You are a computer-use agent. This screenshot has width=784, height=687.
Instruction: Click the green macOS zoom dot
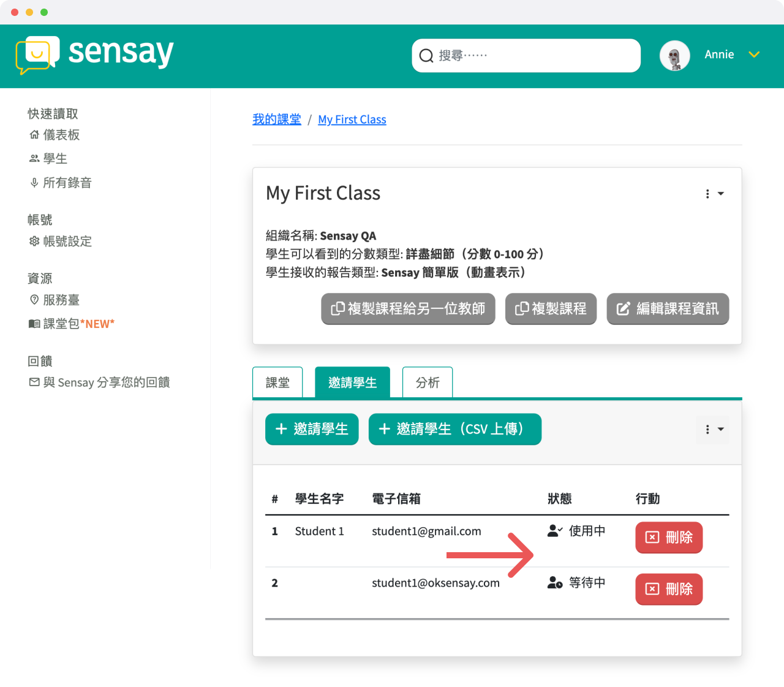[x=44, y=12]
